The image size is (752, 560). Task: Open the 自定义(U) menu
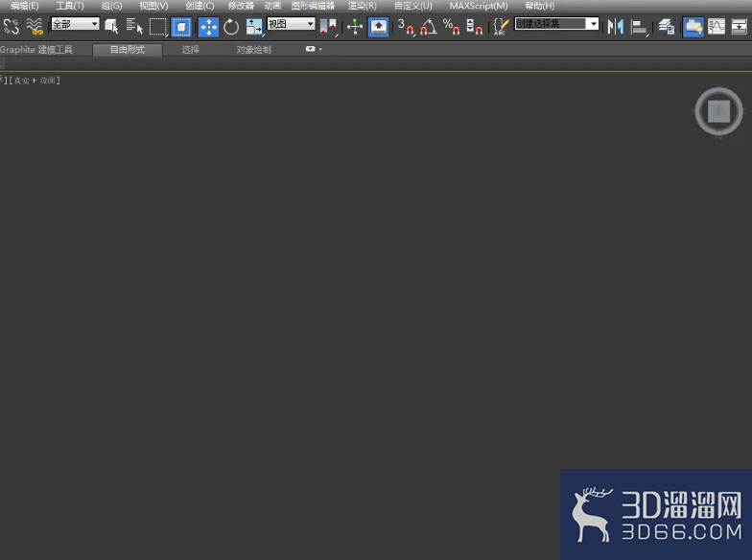(412, 6)
